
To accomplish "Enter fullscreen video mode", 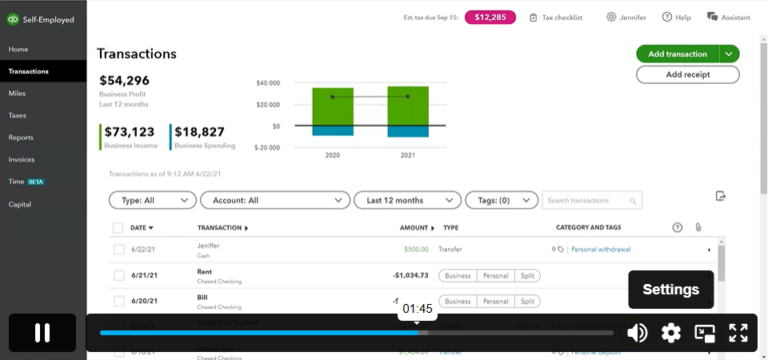I will (x=738, y=333).
